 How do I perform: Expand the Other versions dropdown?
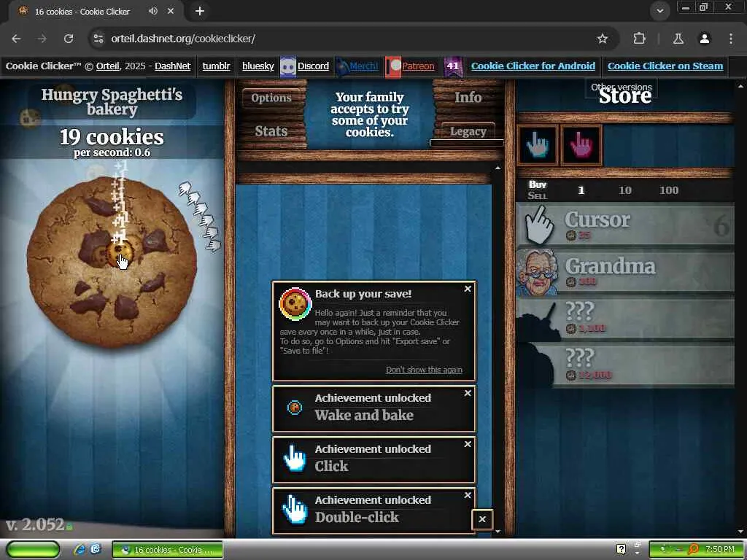[622, 87]
